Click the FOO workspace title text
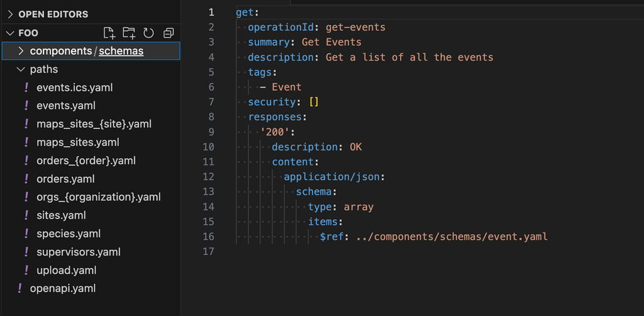This screenshot has width=644, height=316. (28, 33)
